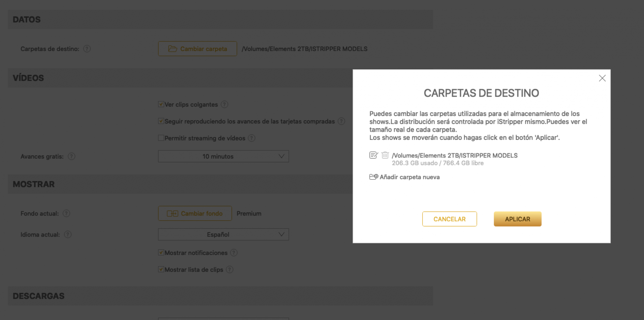Toggle Ver clips colgantes checkbox

coord(161,104)
